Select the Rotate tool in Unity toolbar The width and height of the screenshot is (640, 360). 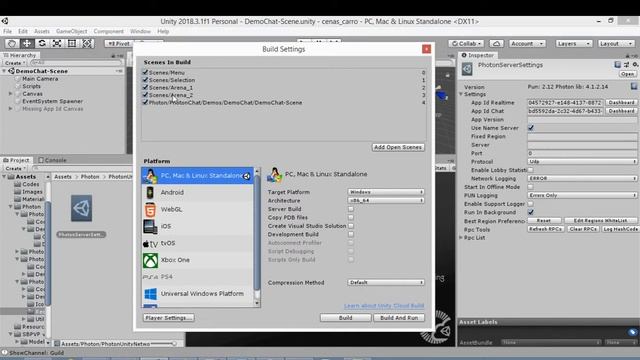coord(42,43)
